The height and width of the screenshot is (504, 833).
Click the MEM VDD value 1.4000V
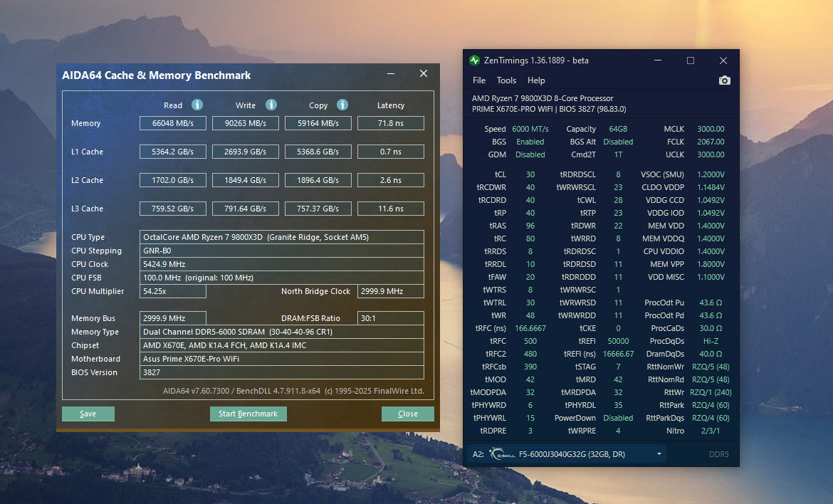pyautogui.click(x=711, y=226)
